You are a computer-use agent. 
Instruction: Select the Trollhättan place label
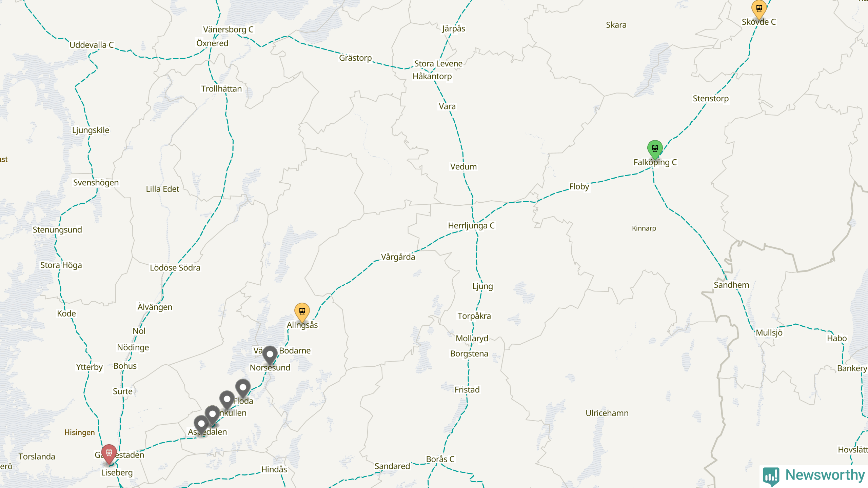pos(221,89)
